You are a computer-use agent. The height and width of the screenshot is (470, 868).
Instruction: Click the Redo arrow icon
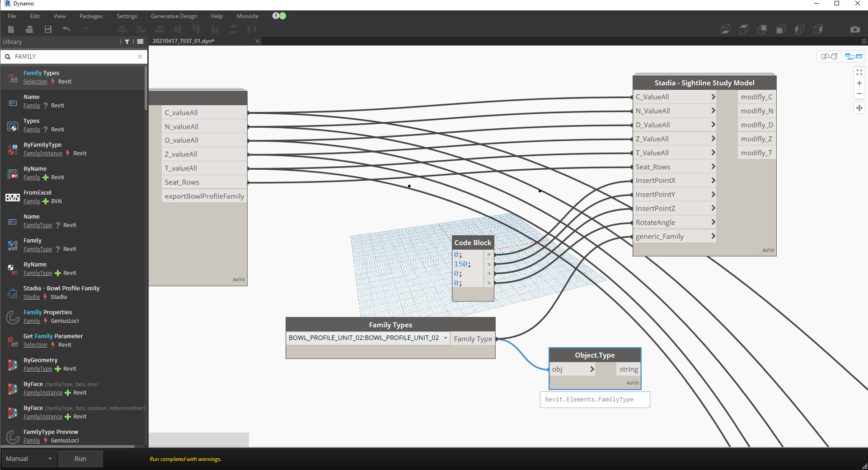tap(85, 29)
